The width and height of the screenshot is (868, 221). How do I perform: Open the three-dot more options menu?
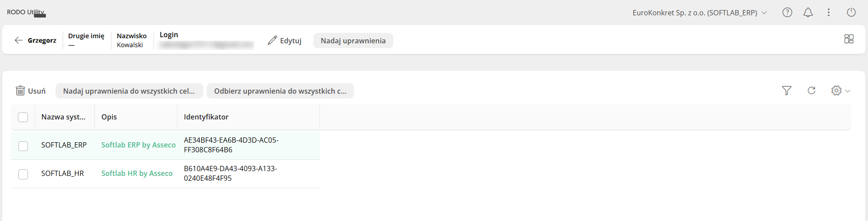click(829, 13)
